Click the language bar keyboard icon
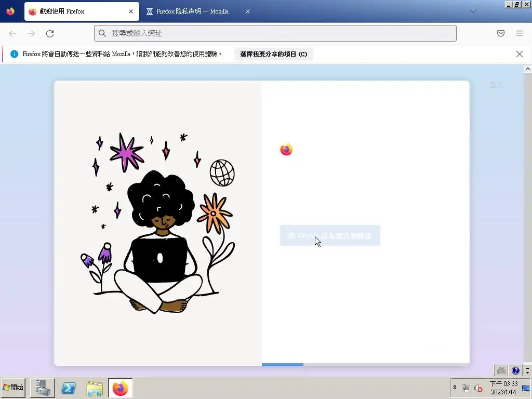 point(501,370)
